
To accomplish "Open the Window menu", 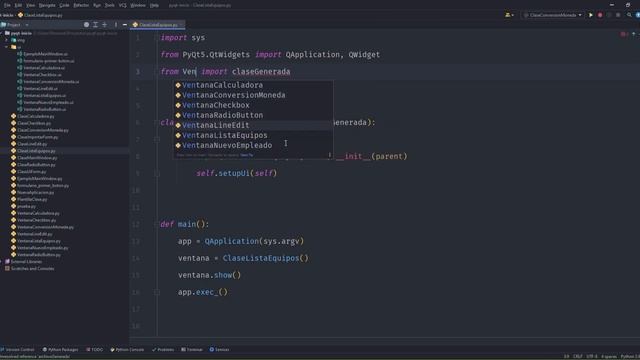I will click(138, 5).
